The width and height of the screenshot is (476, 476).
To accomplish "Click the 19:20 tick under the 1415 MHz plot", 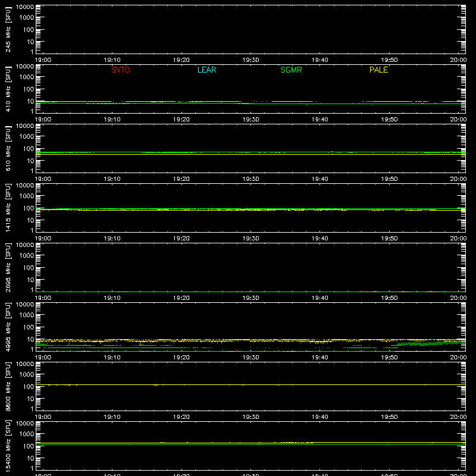I will (x=181, y=239).
